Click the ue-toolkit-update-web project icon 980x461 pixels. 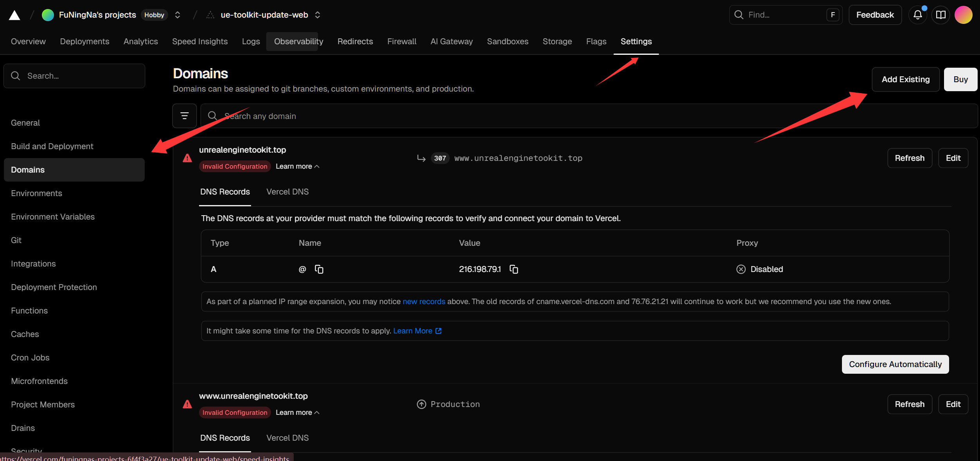click(210, 15)
